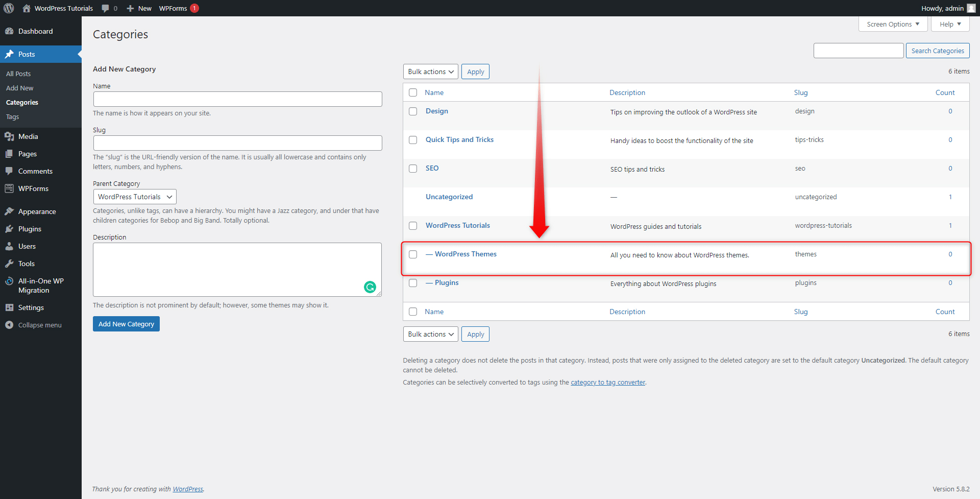This screenshot has width=980, height=499.
Task: Open the comments bubble icon in admin bar
Action: click(105, 8)
